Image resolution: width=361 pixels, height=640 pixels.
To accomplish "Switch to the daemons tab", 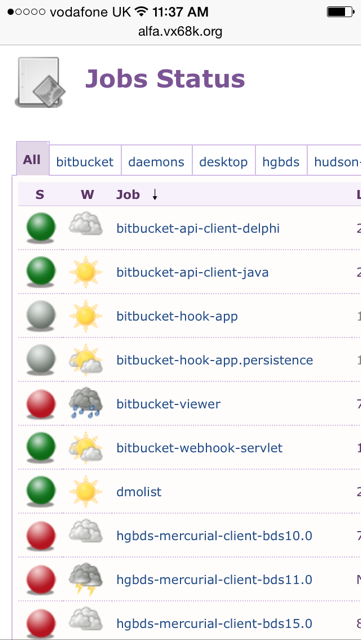I will click(156, 162).
